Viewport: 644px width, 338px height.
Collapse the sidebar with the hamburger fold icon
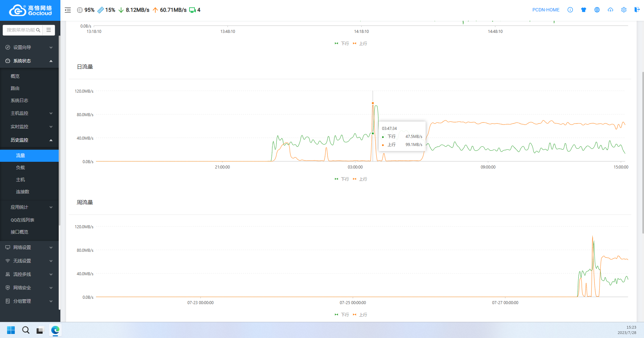[68, 10]
